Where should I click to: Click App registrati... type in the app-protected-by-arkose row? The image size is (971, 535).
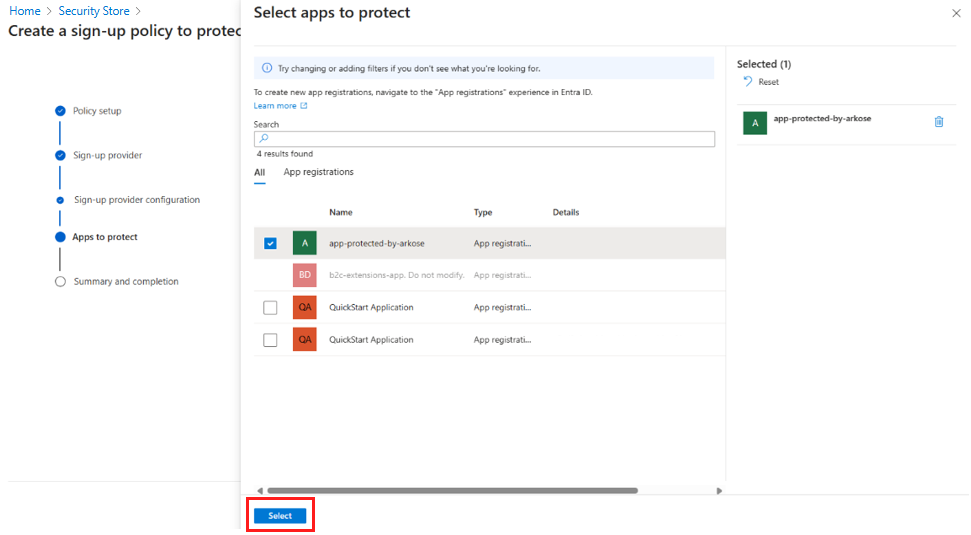pyautogui.click(x=502, y=243)
